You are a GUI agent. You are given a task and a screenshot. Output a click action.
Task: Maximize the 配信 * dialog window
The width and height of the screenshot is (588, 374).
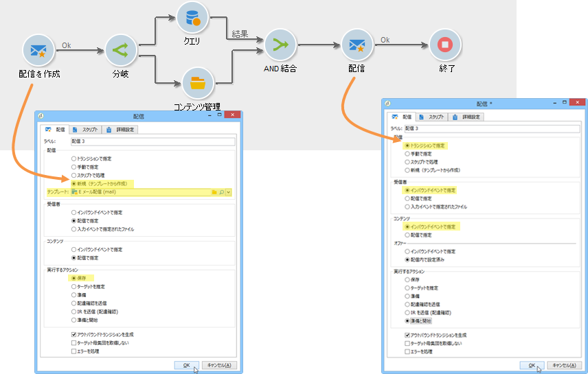click(x=565, y=102)
